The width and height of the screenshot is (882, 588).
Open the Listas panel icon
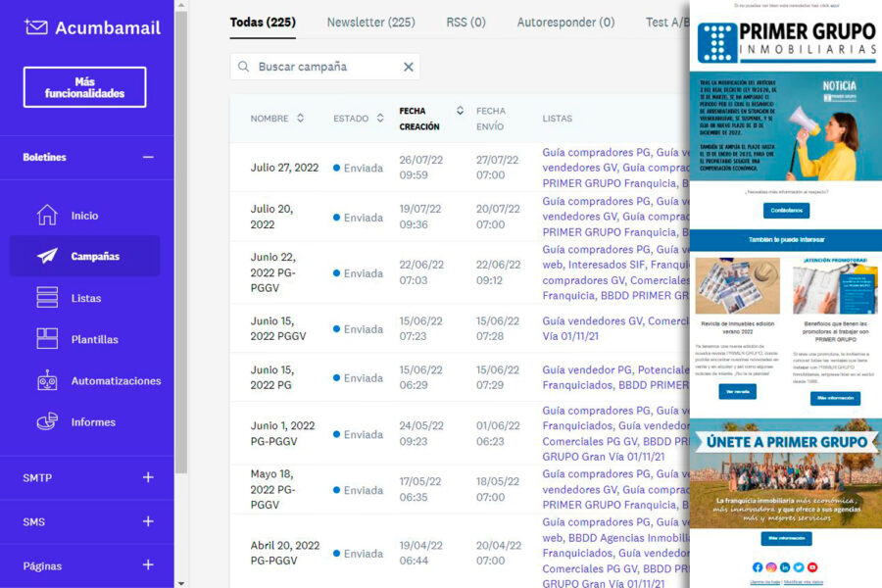[47, 296]
